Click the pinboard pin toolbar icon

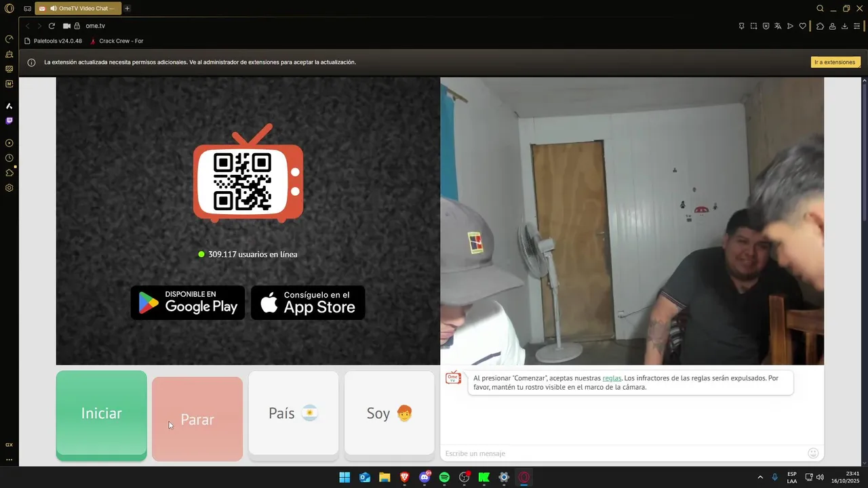[x=741, y=26]
